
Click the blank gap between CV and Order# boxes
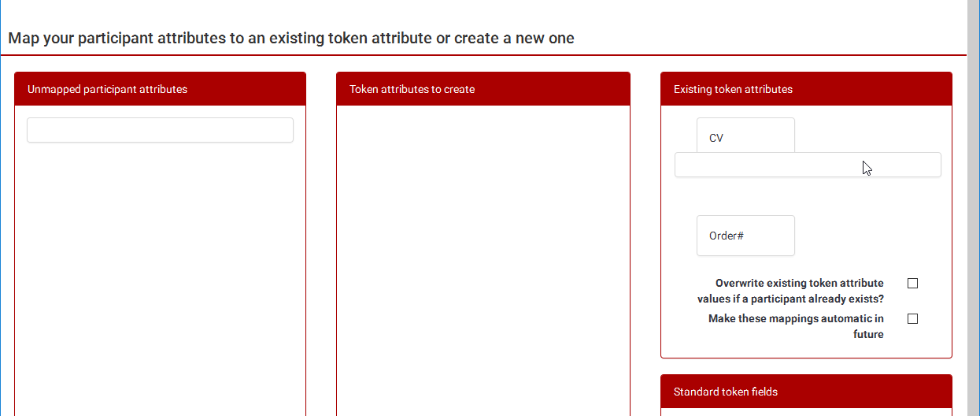click(x=745, y=196)
